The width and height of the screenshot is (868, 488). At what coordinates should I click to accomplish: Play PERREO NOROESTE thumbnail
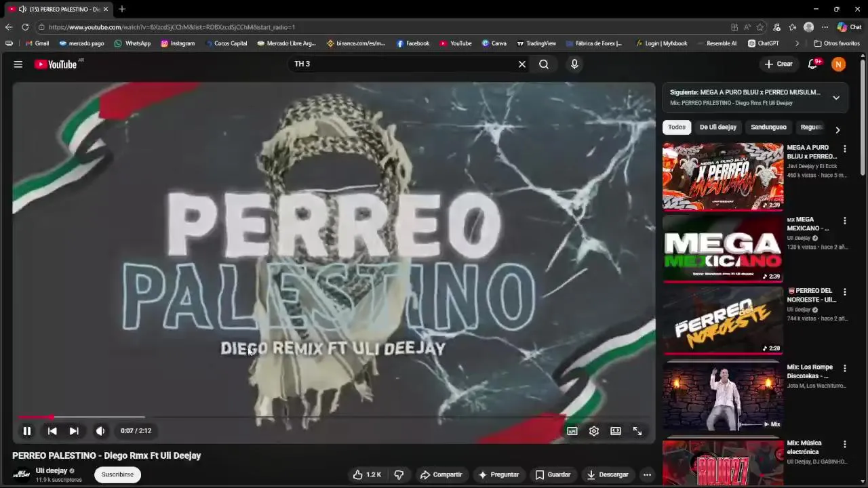tap(723, 320)
